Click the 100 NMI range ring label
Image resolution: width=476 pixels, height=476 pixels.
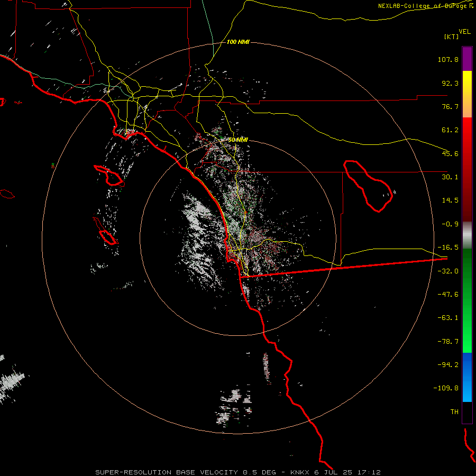(x=238, y=42)
